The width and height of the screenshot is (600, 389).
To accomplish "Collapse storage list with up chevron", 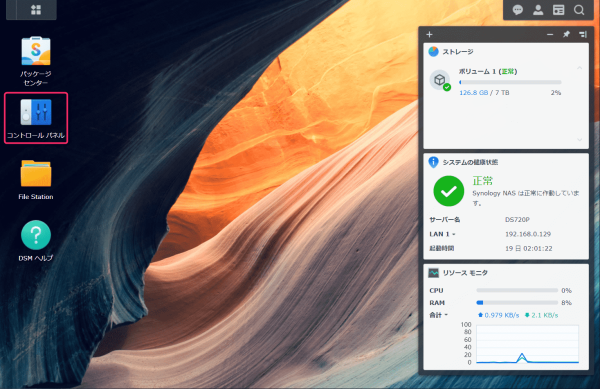I will pos(580,68).
